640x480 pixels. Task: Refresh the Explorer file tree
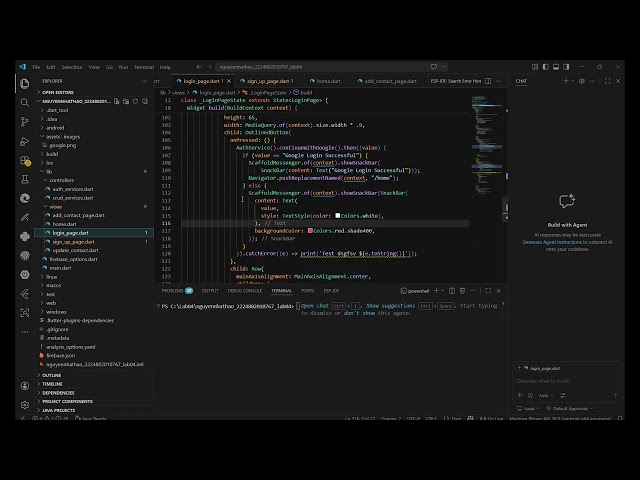coord(136,101)
